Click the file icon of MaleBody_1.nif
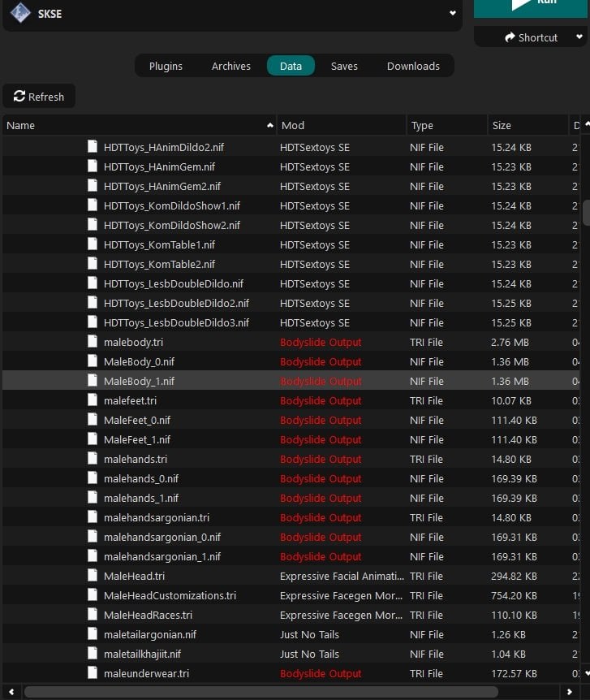590x700 pixels. pyautogui.click(x=93, y=380)
